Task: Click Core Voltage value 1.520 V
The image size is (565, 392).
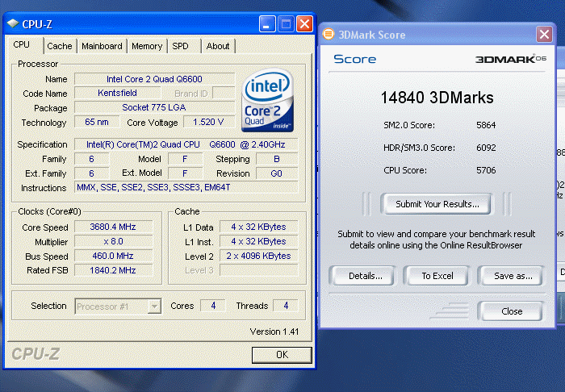Action: coord(209,122)
